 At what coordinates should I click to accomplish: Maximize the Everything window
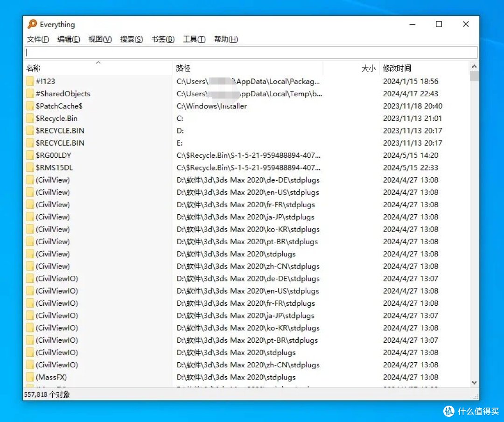pyautogui.click(x=439, y=24)
